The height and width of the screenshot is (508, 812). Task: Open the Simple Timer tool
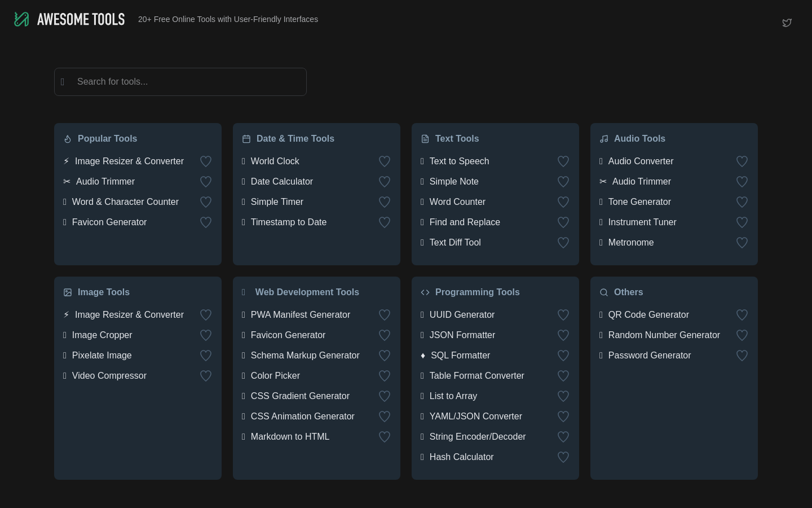pyautogui.click(x=277, y=202)
